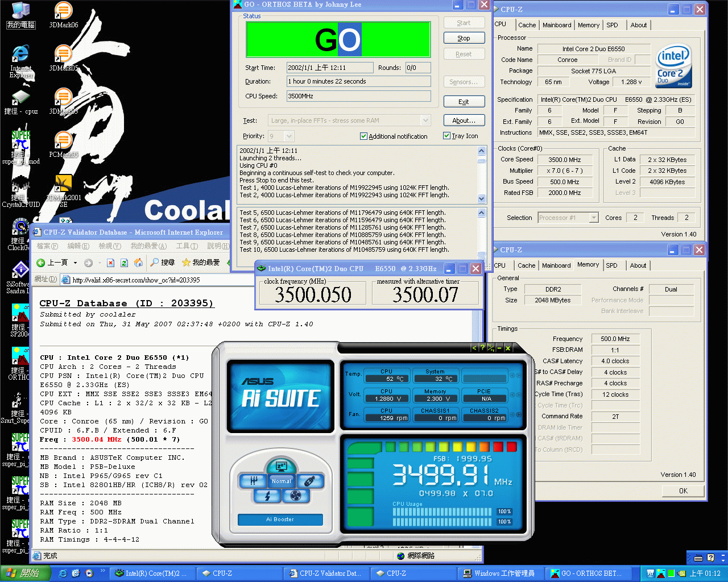Image resolution: width=728 pixels, height=582 pixels.
Task: Click the Ai Suite help question mark icon
Action: pos(482,348)
